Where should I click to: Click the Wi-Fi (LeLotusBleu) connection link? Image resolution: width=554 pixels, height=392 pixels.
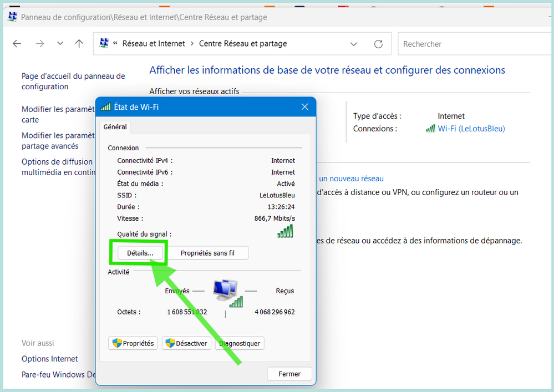pyautogui.click(x=471, y=129)
